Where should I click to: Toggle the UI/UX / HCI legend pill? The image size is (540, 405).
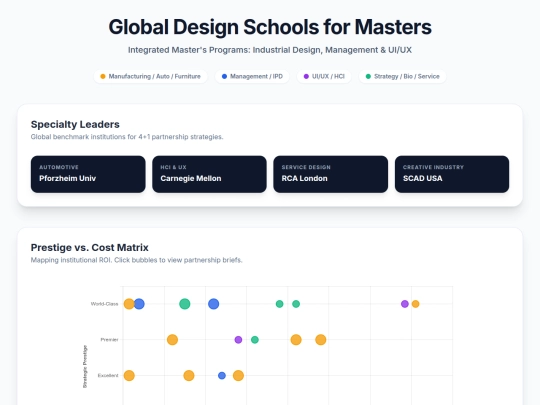click(x=324, y=76)
